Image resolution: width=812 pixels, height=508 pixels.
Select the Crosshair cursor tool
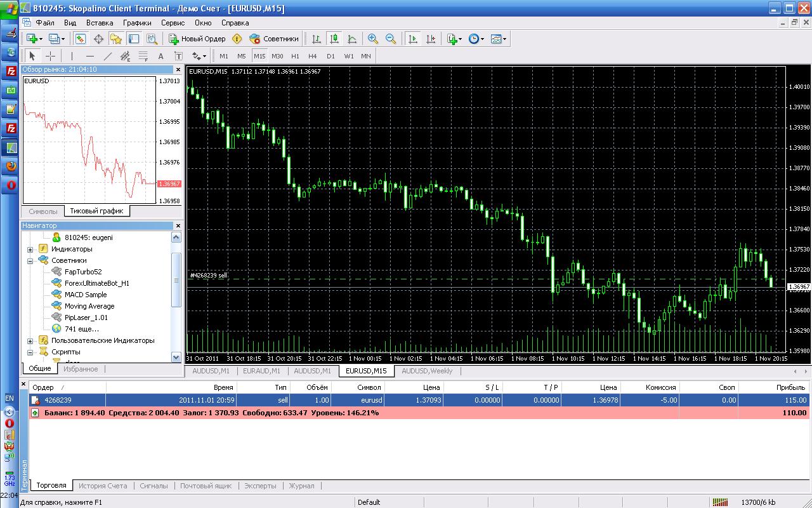[50, 56]
